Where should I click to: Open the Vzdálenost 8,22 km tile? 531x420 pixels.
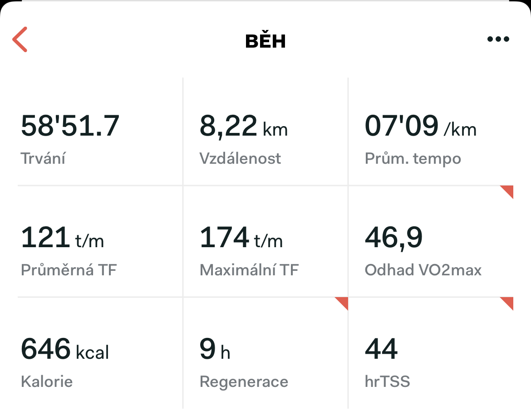[265, 132]
